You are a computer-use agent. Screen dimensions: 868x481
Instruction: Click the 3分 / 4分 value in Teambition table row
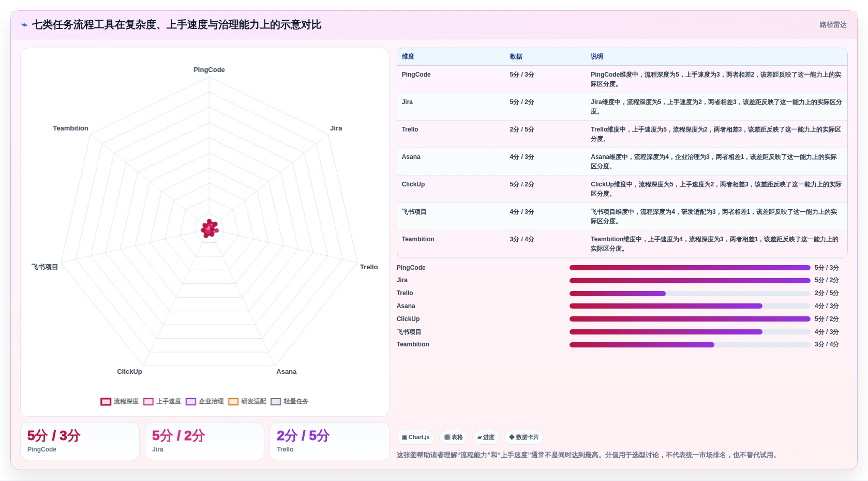(x=522, y=239)
